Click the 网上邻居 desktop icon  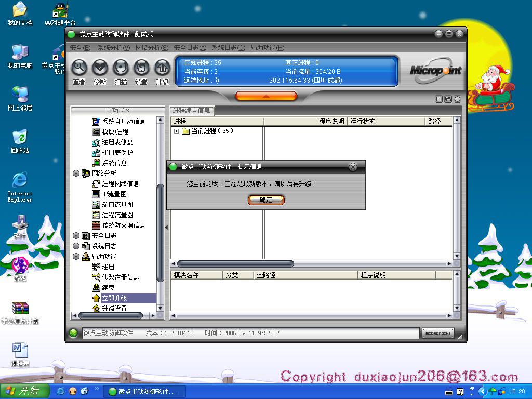point(20,99)
